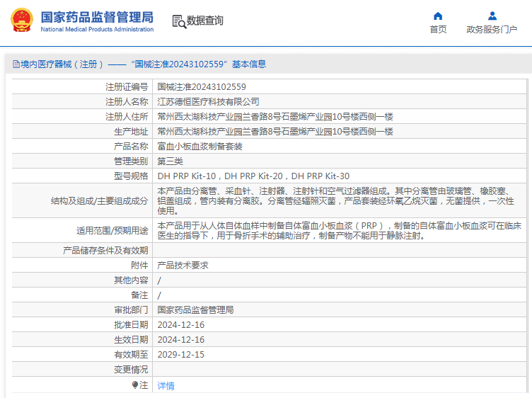Open the 详情 details link

tap(166, 385)
